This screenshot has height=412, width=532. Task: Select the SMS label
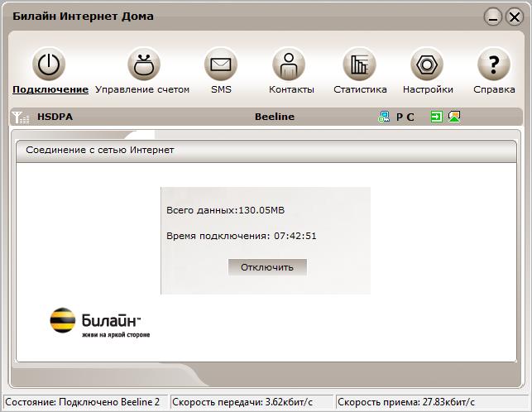pyautogui.click(x=221, y=89)
